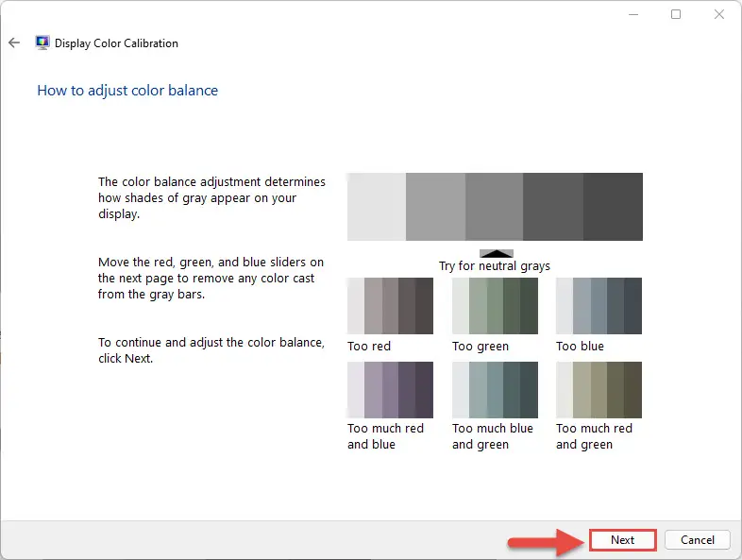Viewport: 742px width, 560px height.
Task: Select the Too much blue and green sample
Action: point(495,390)
